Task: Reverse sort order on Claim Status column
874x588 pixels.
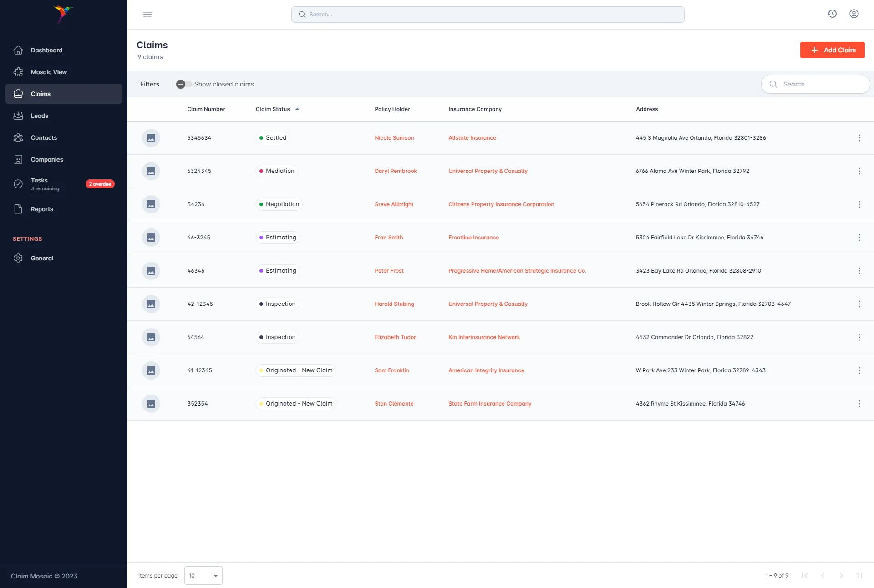Action: click(x=297, y=109)
